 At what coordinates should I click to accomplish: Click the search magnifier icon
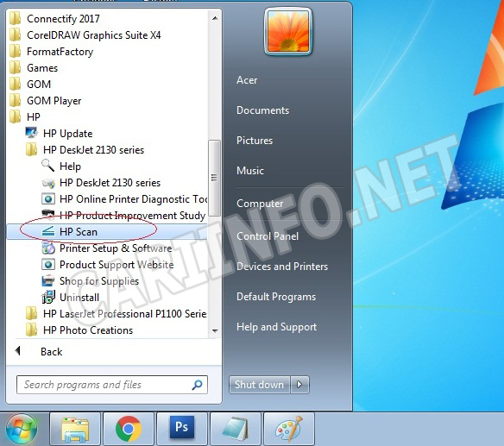tap(197, 385)
